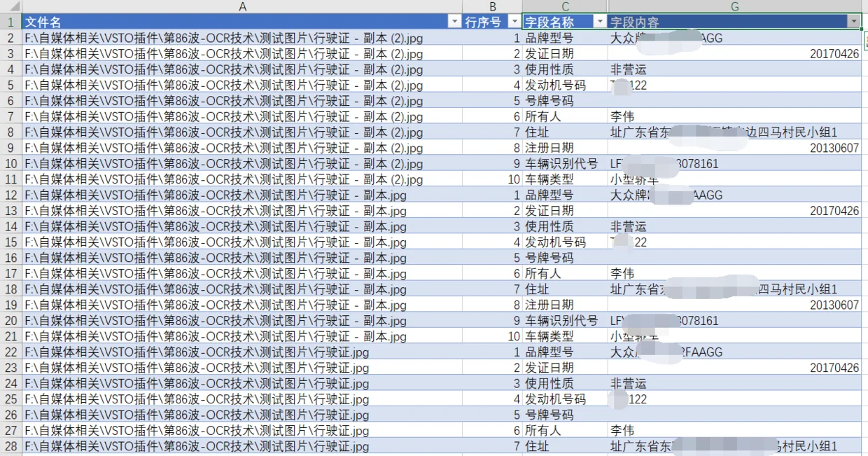Click the 车辆识别代号 cell in row 10

point(565,163)
